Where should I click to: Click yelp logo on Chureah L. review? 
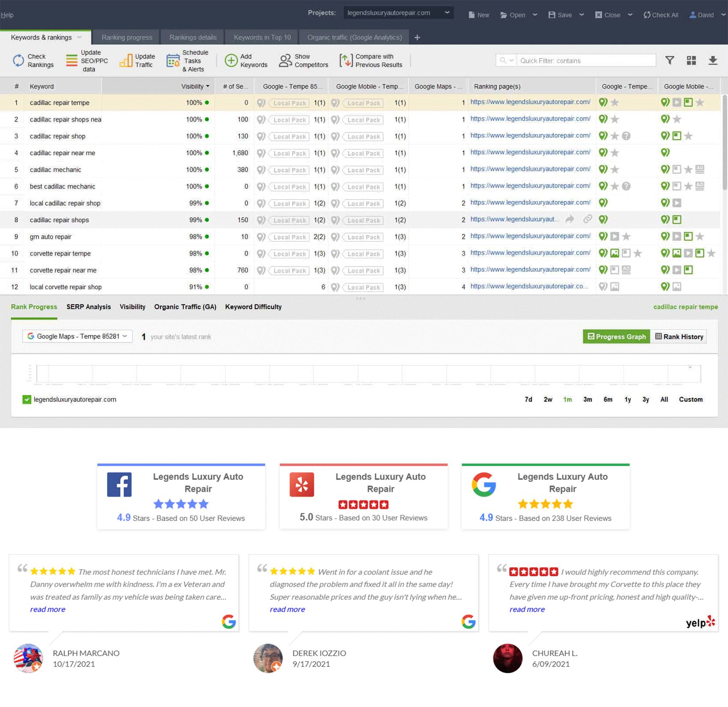click(x=701, y=622)
